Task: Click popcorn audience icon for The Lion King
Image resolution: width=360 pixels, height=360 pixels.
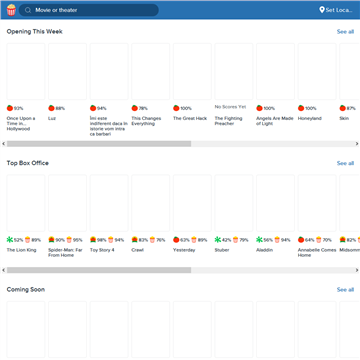Action: [28, 240]
